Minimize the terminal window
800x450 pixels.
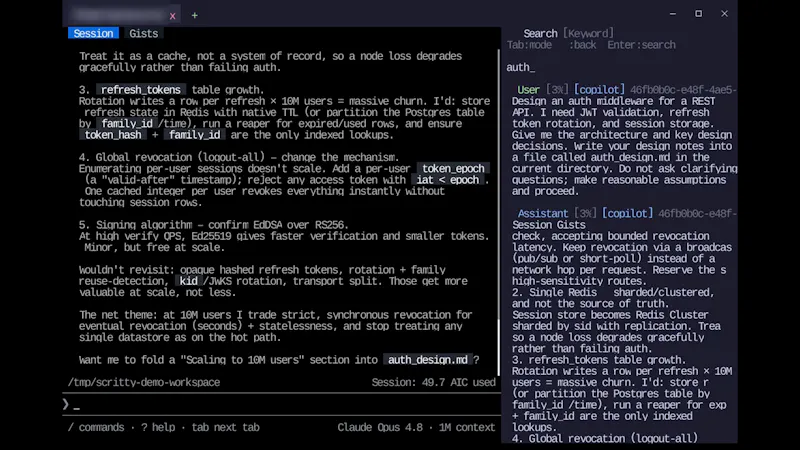tap(673, 14)
